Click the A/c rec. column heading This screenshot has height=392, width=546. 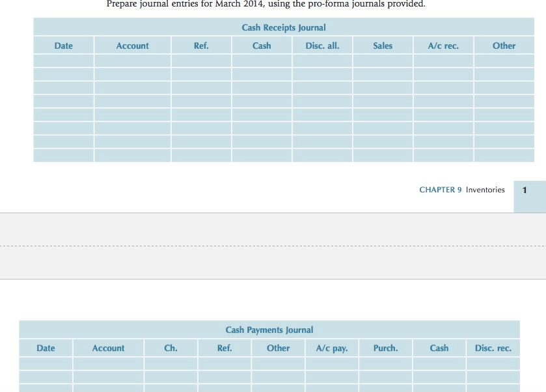click(444, 46)
